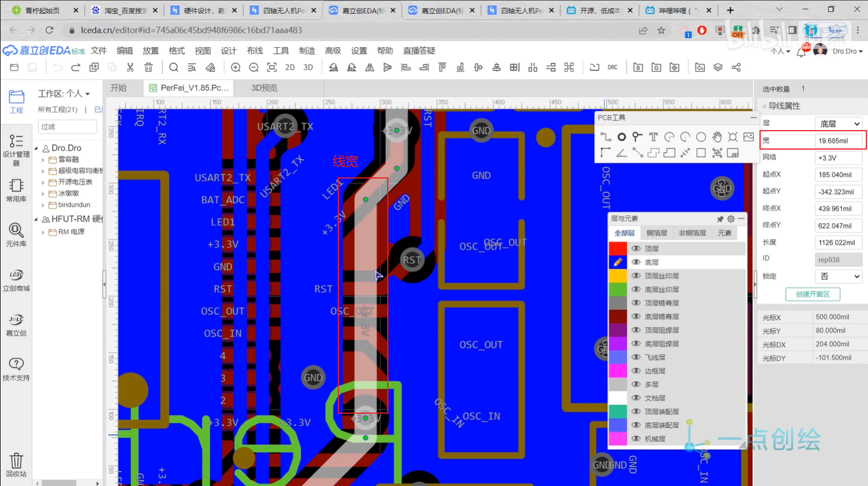
Task: Switch view with 2D toolbar button
Action: tap(290, 67)
